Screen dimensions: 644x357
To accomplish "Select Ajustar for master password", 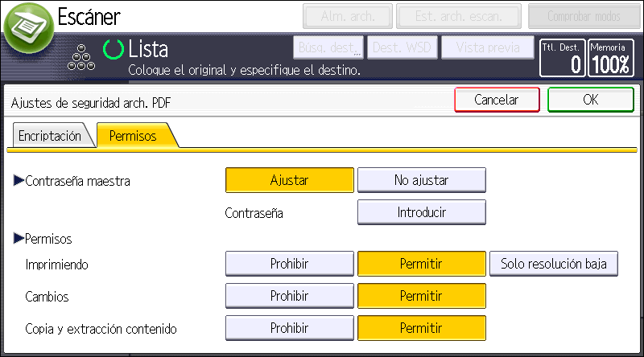I will (289, 180).
